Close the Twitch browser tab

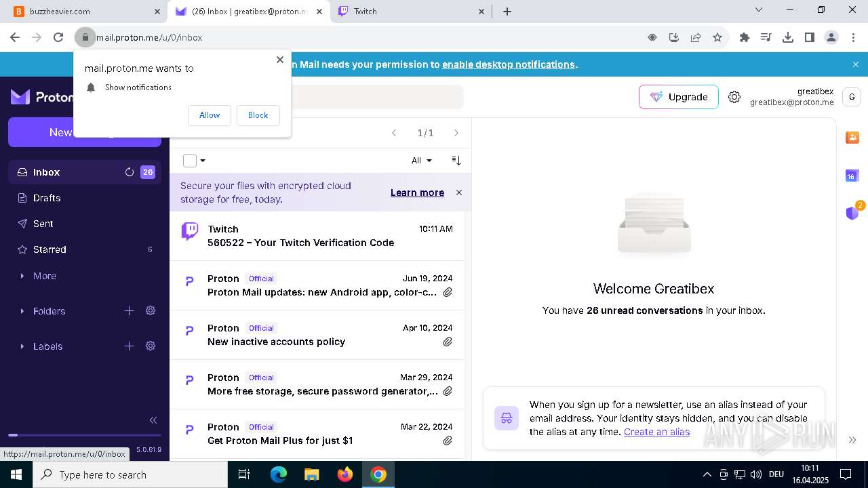pos(481,12)
